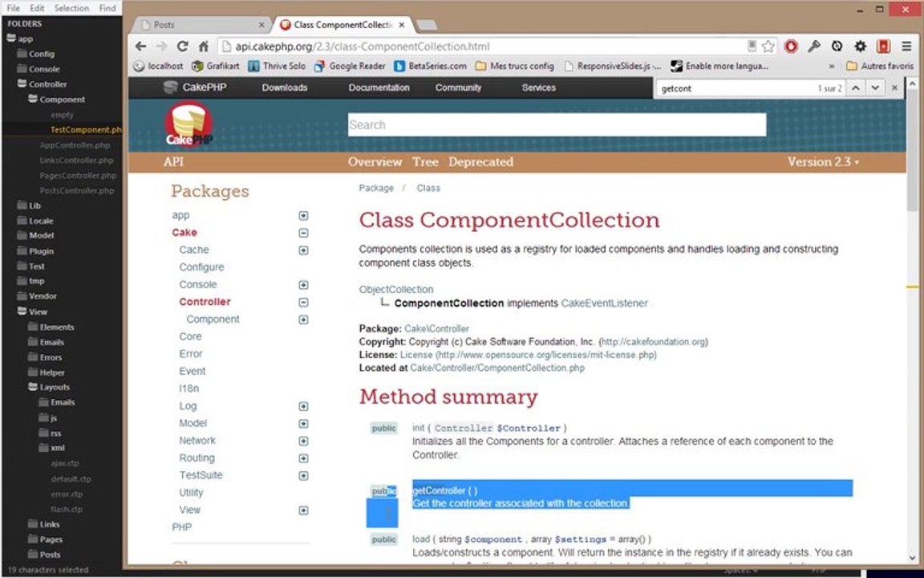Expand the Component package plus box
The height and width of the screenshot is (578, 924).
[x=303, y=320]
